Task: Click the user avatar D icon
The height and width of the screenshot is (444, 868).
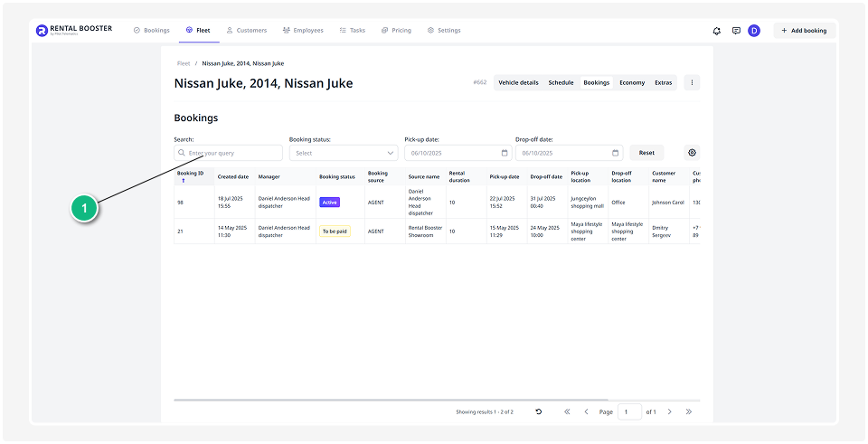Action: pos(754,31)
